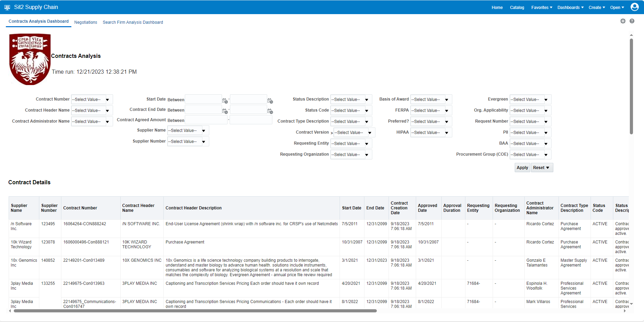Open the page options gear icon
Viewport: 644px width, 322px height.
coord(623,21)
